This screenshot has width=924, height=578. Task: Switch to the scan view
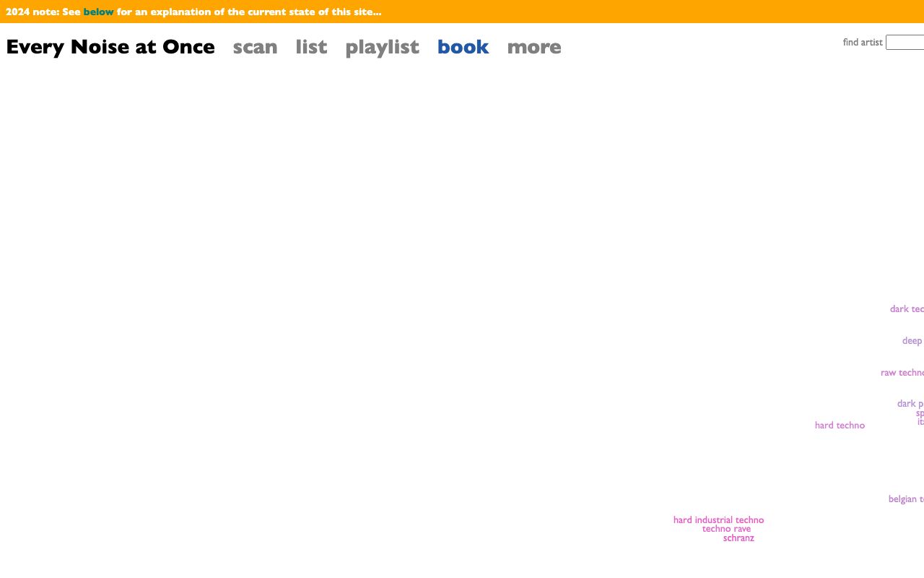point(255,46)
